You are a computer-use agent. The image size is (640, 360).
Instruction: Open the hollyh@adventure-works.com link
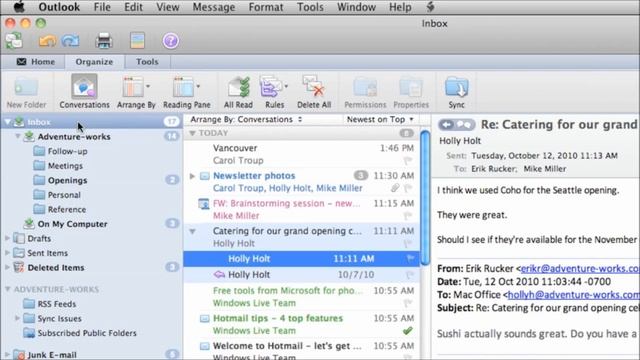click(x=573, y=295)
